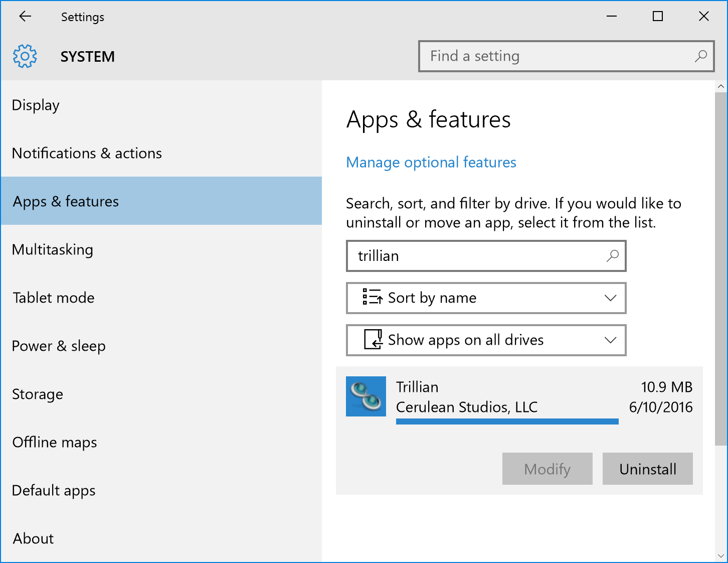Go to Notifications & actions
This screenshot has width=728, height=563.
tap(161, 153)
